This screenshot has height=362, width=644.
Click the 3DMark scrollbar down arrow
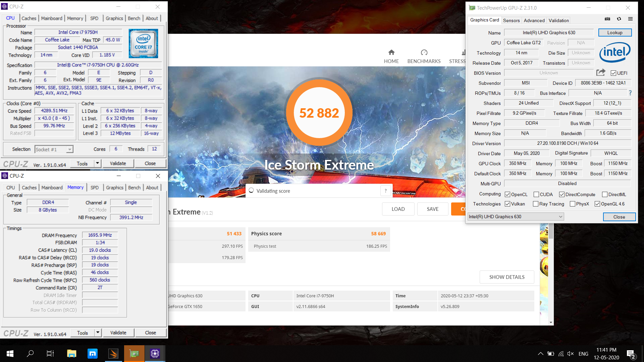551,322
